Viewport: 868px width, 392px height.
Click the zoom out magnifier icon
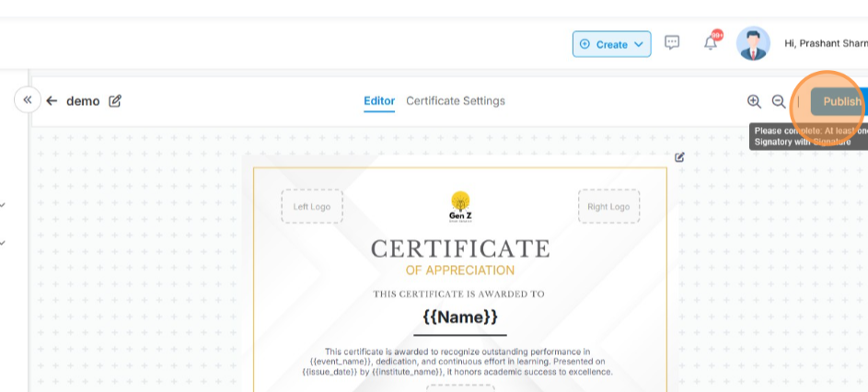pos(779,101)
